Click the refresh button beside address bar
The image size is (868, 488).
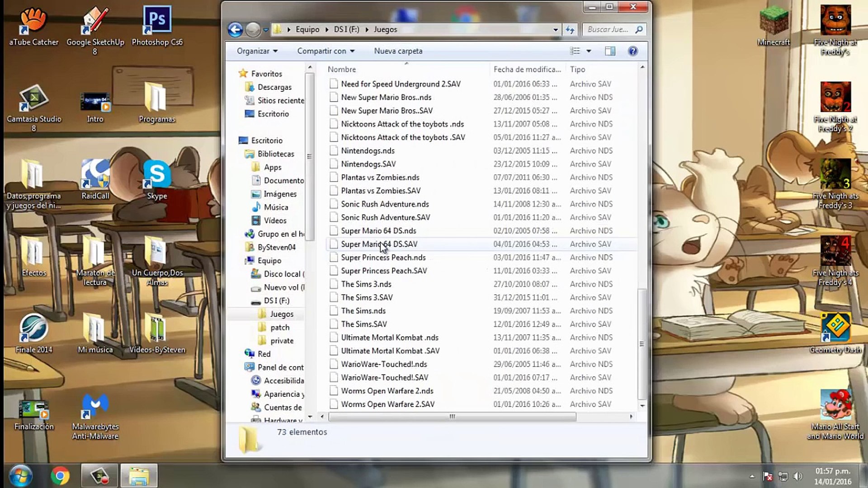click(x=570, y=30)
